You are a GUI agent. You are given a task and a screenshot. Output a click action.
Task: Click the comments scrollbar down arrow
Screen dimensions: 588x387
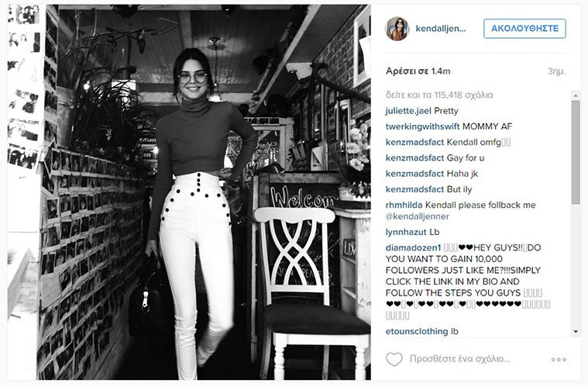pos(576,331)
